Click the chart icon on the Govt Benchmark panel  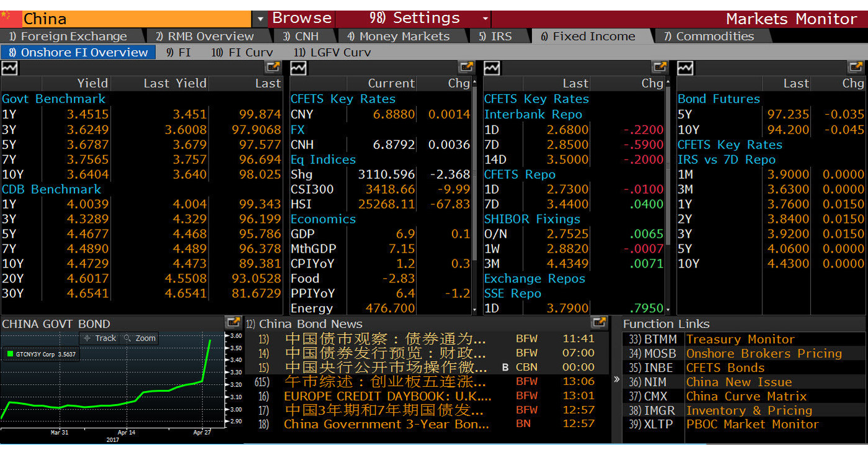9,67
